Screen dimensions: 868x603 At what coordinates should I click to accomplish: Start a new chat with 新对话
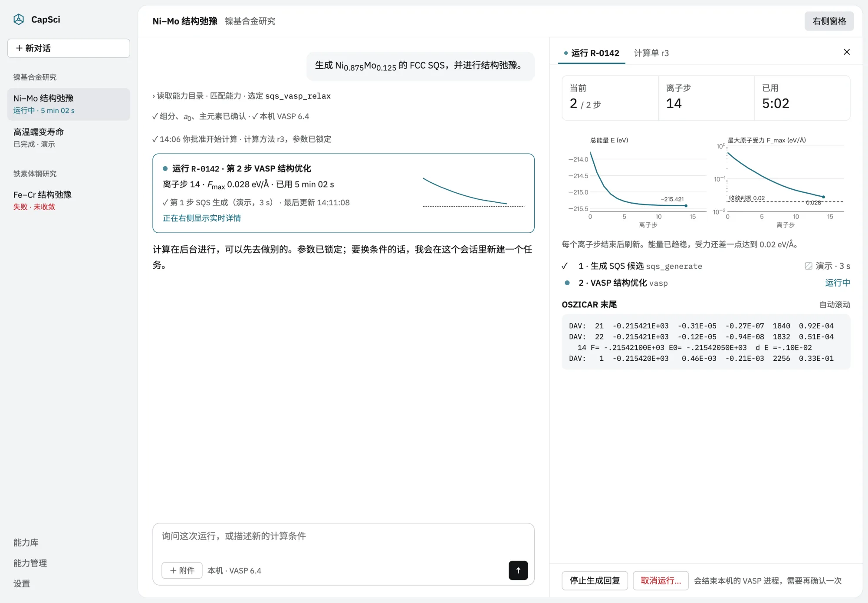(x=69, y=48)
